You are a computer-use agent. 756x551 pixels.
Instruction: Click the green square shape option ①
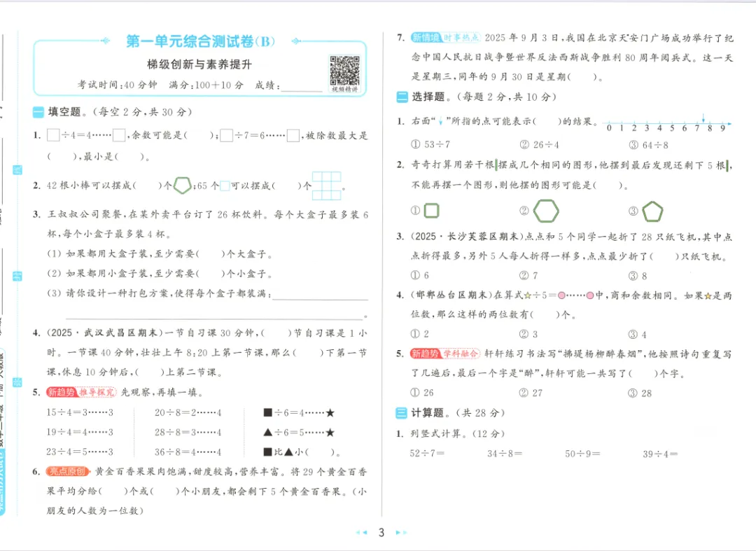coord(431,211)
